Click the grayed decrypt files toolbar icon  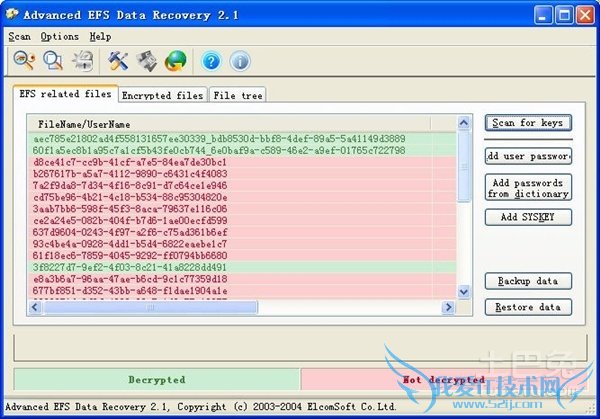tap(83, 61)
